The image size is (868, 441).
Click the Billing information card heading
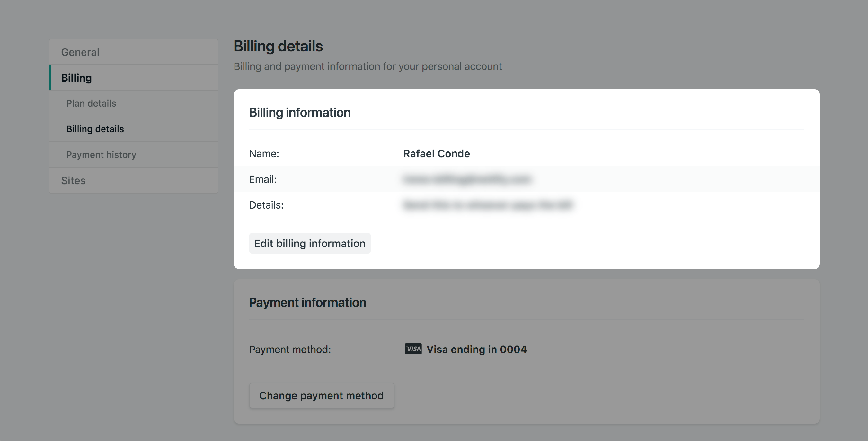pos(299,112)
